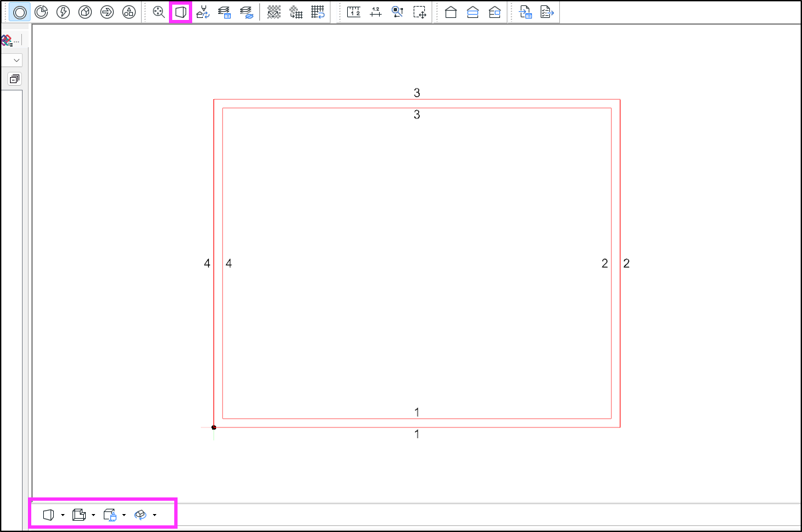Open the left panel combo box chevron
This screenshot has width=802, height=532.
[x=16, y=60]
